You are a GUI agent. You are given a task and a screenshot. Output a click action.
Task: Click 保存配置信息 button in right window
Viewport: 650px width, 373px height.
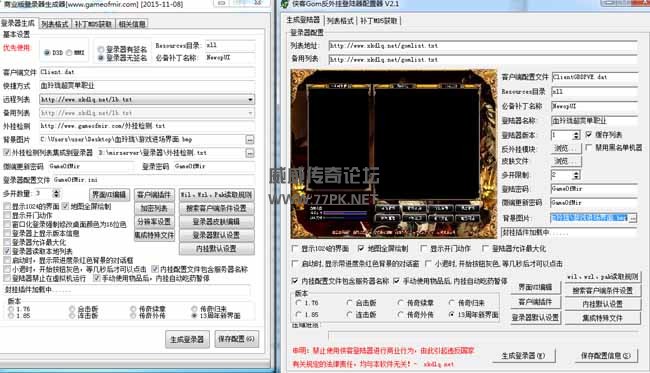click(x=605, y=356)
